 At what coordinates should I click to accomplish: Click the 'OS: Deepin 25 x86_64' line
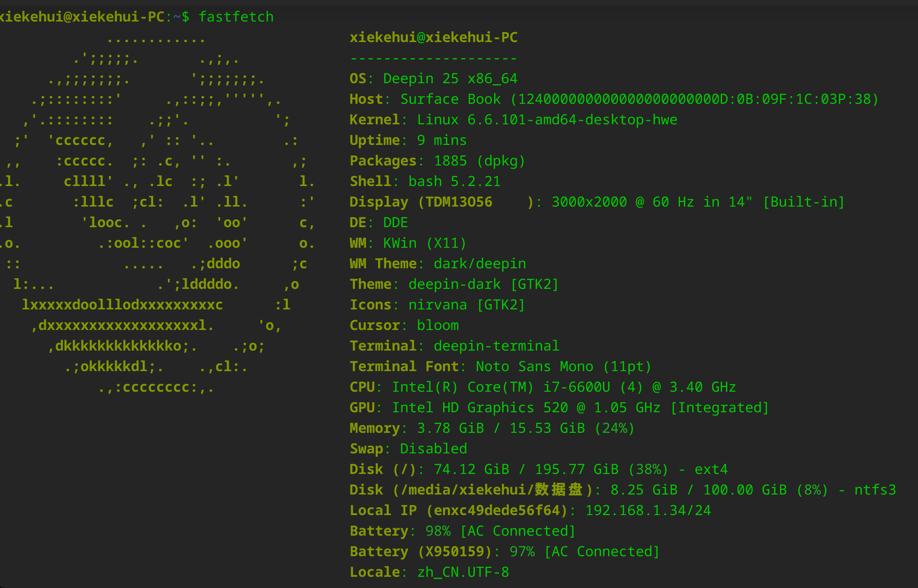(434, 79)
